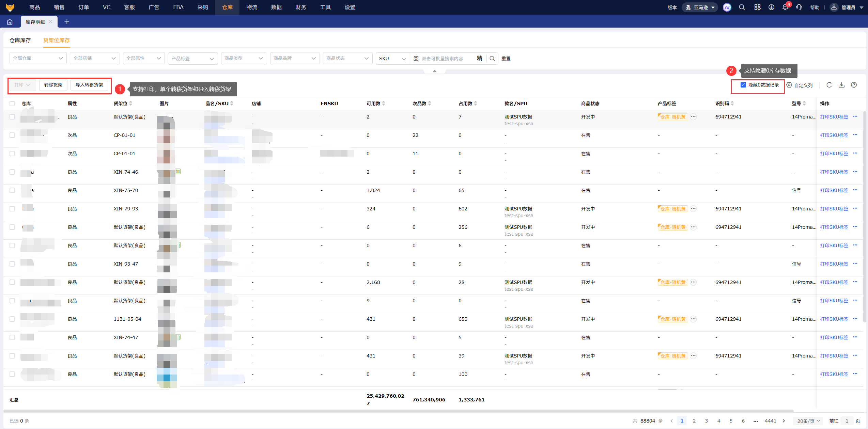Viewport: 868px width, 429px height.
Task: Click the refresh icon above the table
Action: [829, 85]
